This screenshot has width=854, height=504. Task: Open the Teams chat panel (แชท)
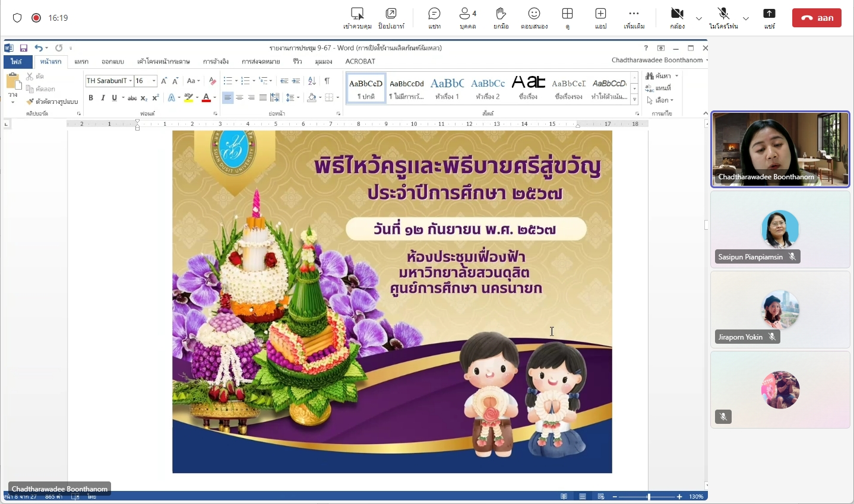tap(435, 18)
